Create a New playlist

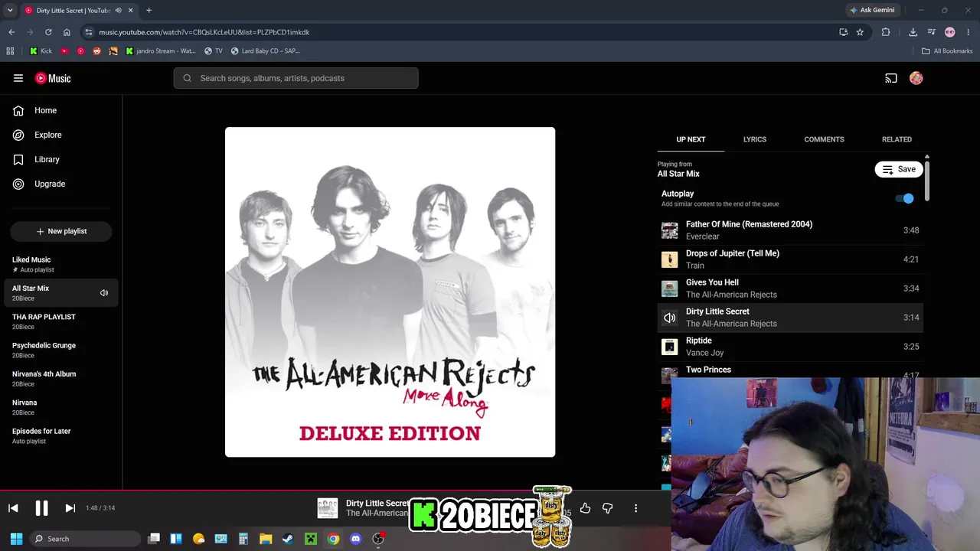coord(61,231)
